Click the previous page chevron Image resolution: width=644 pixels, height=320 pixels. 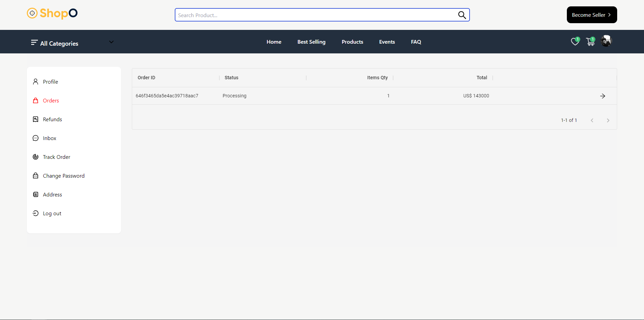pyautogui.click(x=592, y=120)
